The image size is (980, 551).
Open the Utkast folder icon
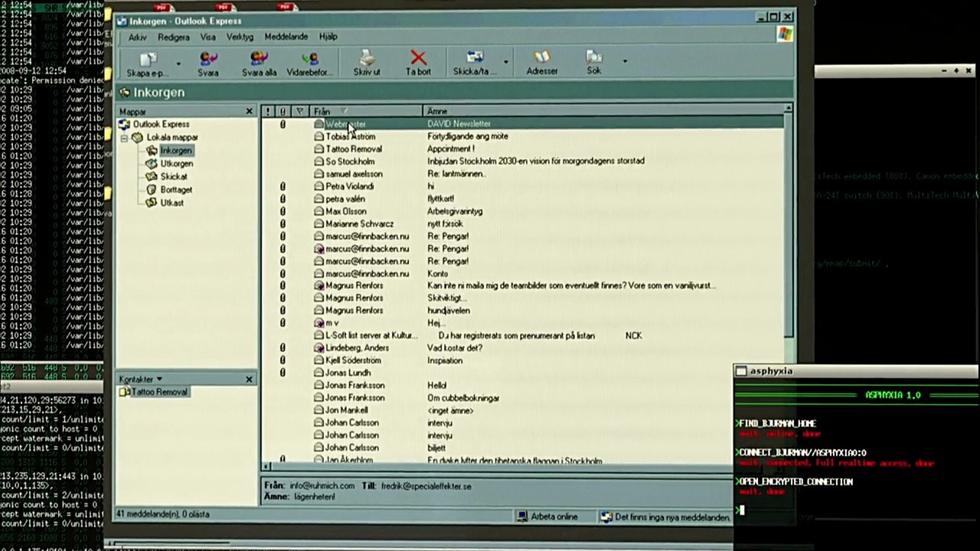coord(152,203)
